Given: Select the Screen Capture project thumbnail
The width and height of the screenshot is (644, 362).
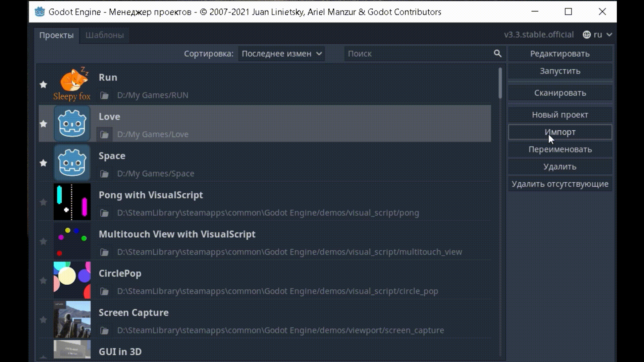Looking at the screenshot, I should 72,319.
